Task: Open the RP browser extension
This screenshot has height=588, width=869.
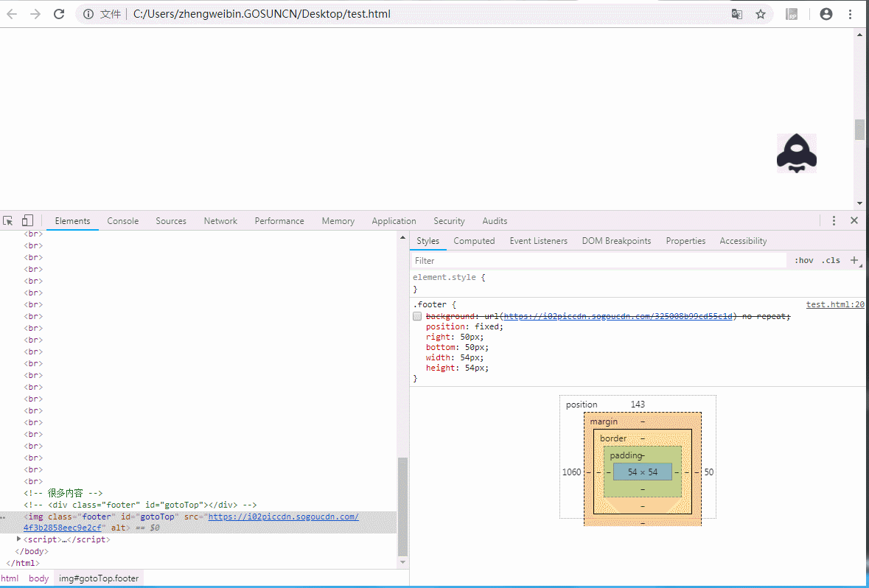Action: [792, 15]
